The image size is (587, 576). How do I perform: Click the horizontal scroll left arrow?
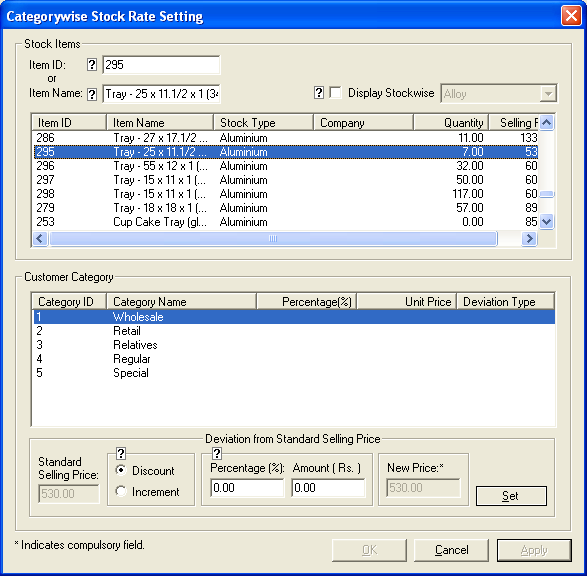[40, 238]
